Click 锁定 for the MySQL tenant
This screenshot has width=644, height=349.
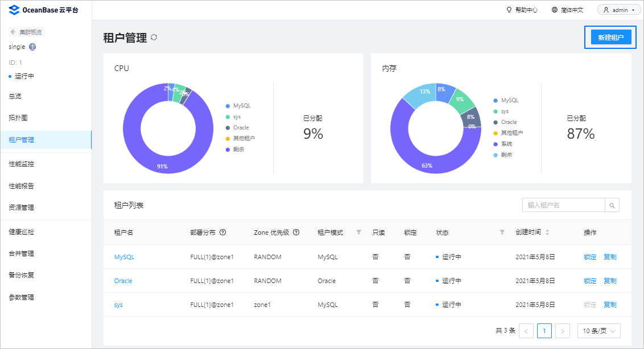click(x=590, y=257)
